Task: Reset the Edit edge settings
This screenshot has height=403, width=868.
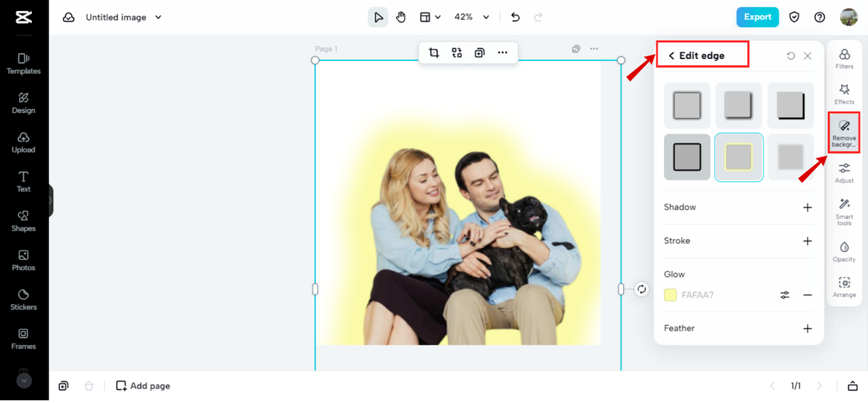Action: click(x=791, y=56)
